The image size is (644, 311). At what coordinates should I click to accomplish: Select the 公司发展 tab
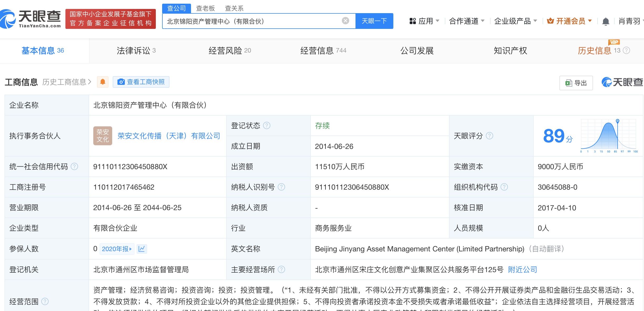tap(417, 50)
